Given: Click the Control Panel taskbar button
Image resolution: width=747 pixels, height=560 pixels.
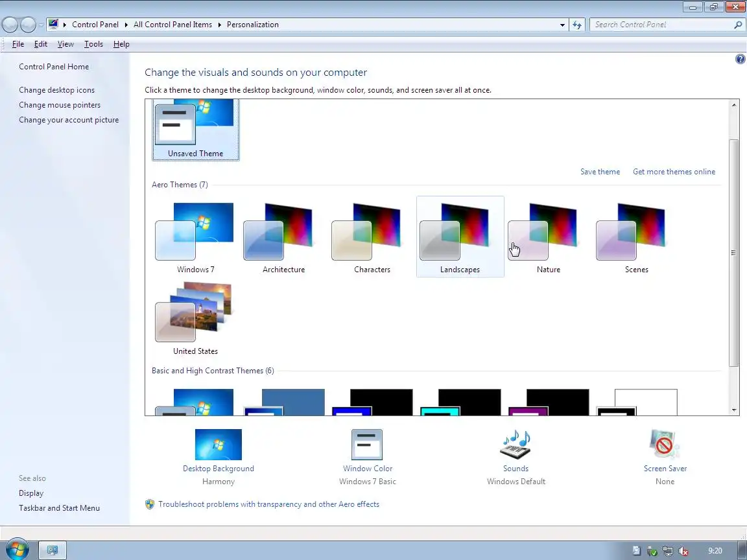Looking at the screenshot, I should click(52, 550).
